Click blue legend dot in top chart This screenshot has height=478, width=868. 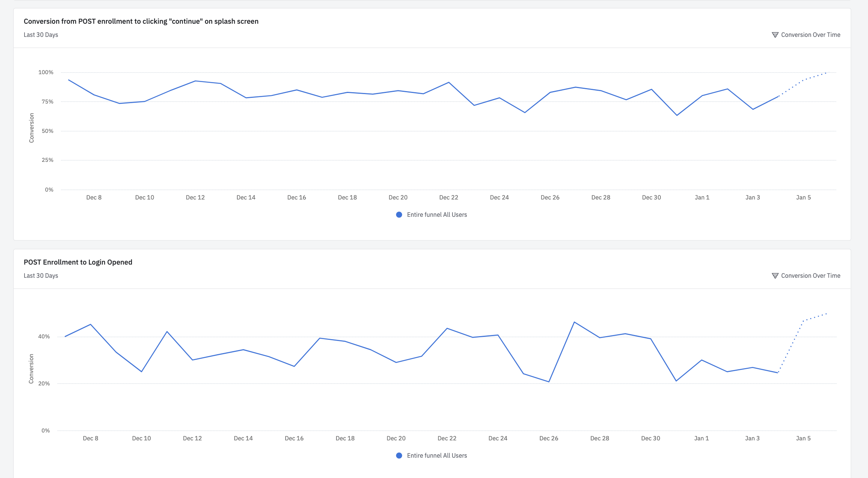point(399,215)
